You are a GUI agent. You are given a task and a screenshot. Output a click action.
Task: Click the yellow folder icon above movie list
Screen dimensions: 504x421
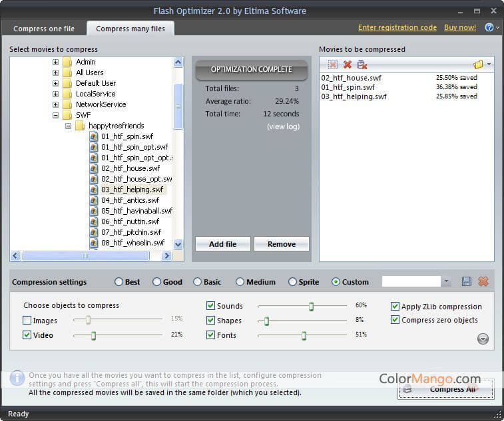point(478,65)
